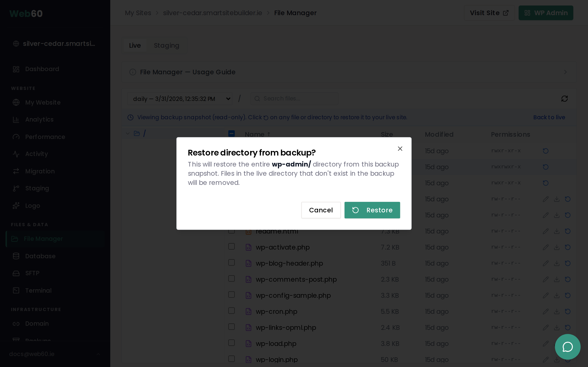Open the chat support bubble
The width and height of the screenshot is (588, 367).
point(568,347)
